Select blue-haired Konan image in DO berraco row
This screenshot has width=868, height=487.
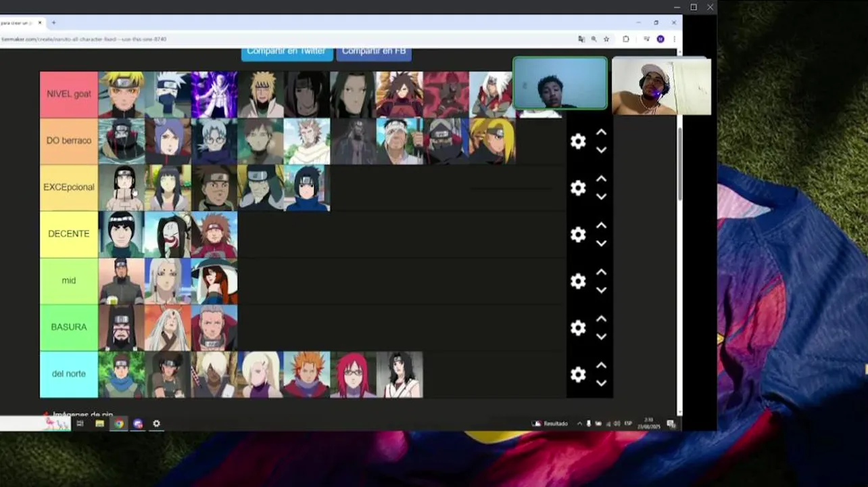tap(168, 141)
